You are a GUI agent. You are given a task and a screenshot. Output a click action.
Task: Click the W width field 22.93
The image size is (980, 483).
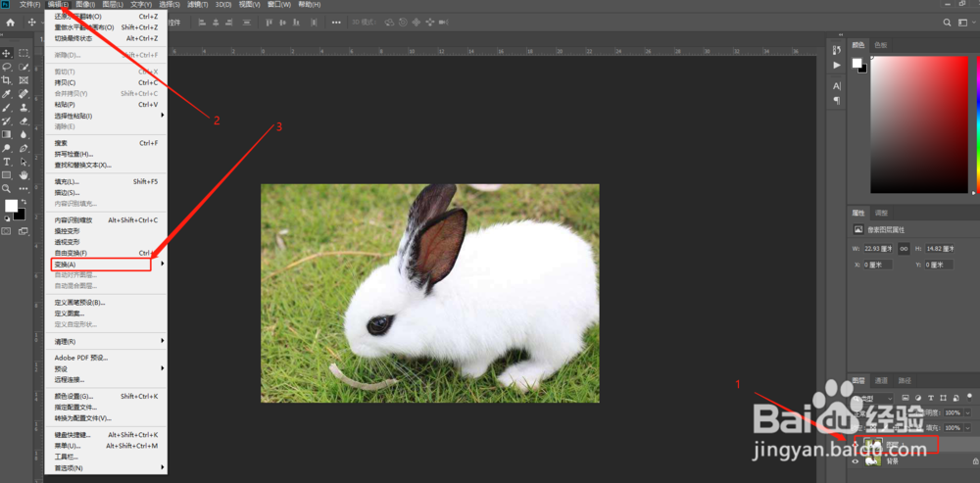click(x=877, y=248)
